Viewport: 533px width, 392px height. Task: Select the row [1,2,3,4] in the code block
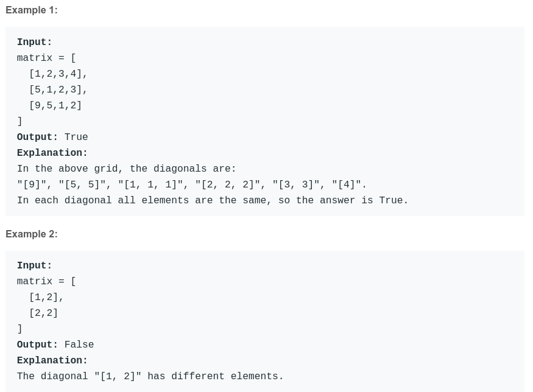58,74
